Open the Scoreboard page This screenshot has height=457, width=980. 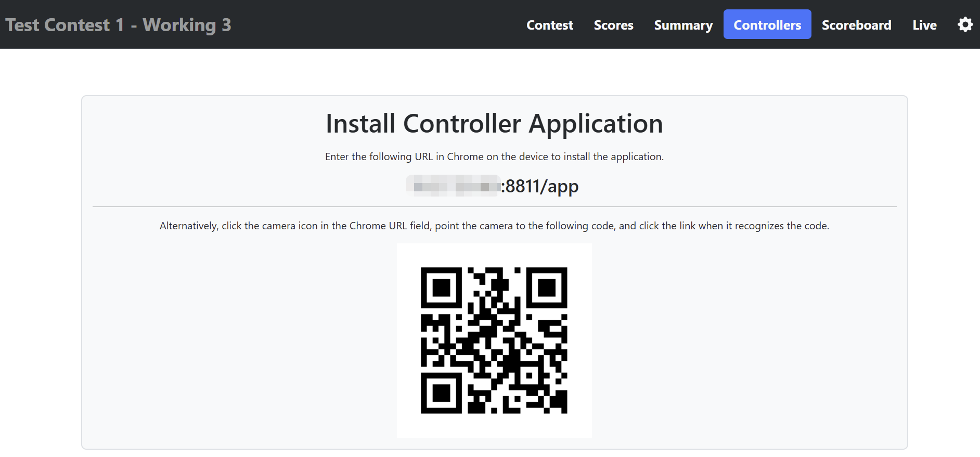[x=856, y=25]
